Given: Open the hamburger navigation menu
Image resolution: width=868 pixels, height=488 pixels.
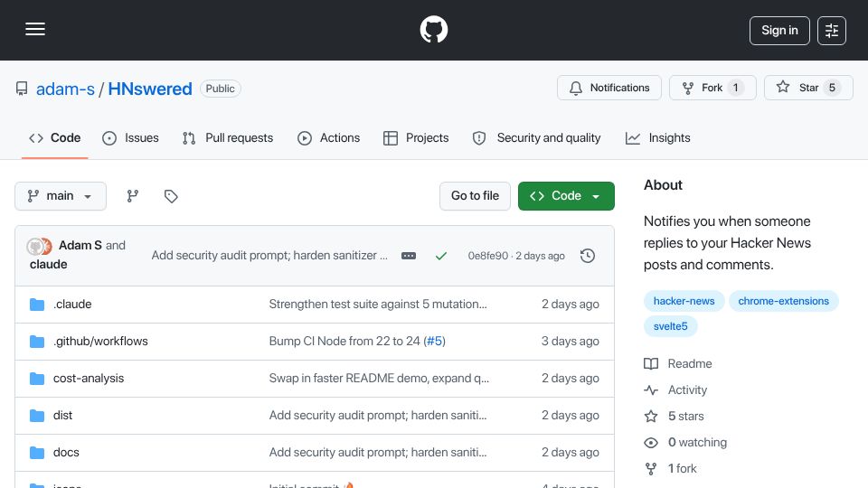Looking at the screenshot, I should pyautogui.click(x=35, y=29).
